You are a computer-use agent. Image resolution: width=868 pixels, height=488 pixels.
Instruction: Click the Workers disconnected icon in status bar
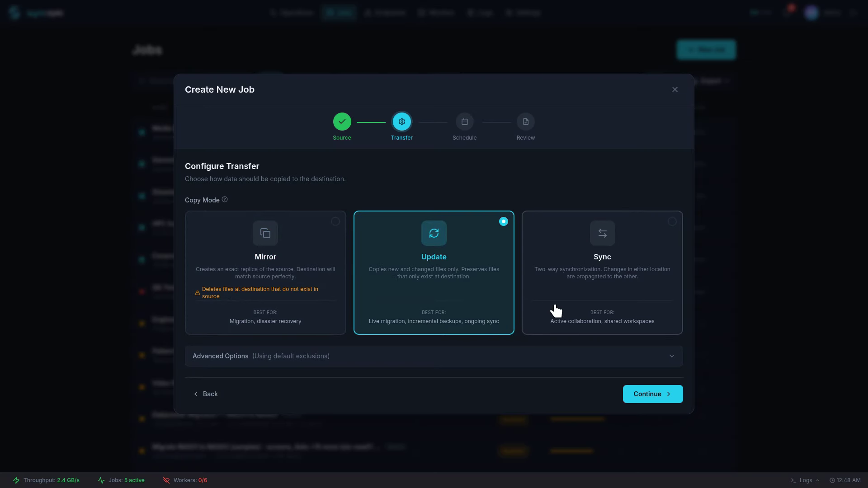coord(166,480)
